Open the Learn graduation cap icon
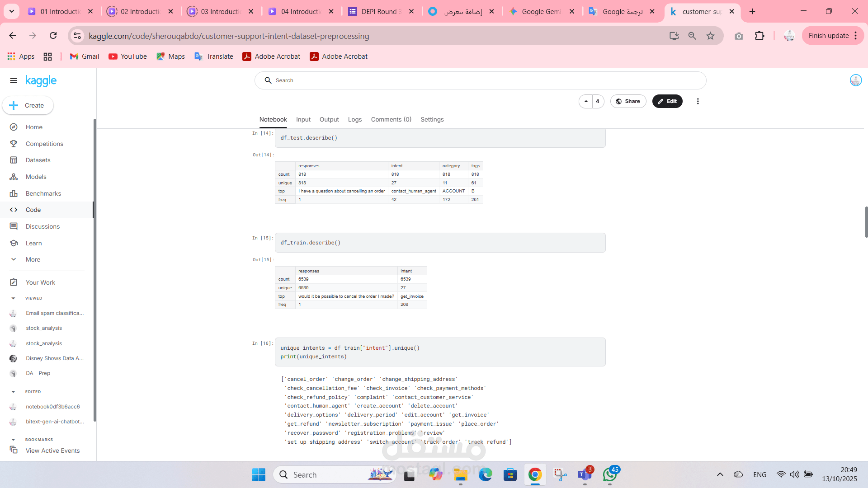 point(14,243)
